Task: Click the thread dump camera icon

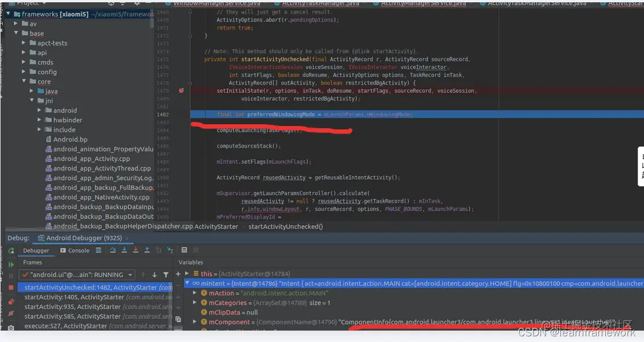Action: pos(11,328)
